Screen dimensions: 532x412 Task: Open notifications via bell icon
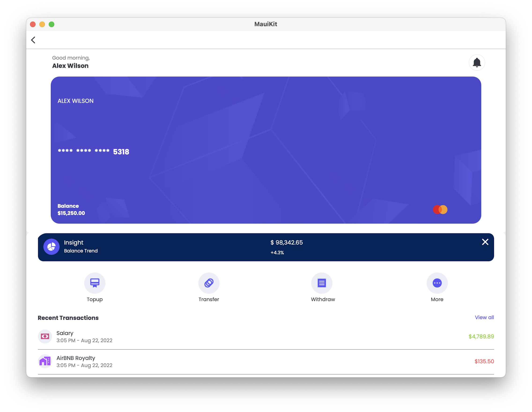(x=477, y=63)
